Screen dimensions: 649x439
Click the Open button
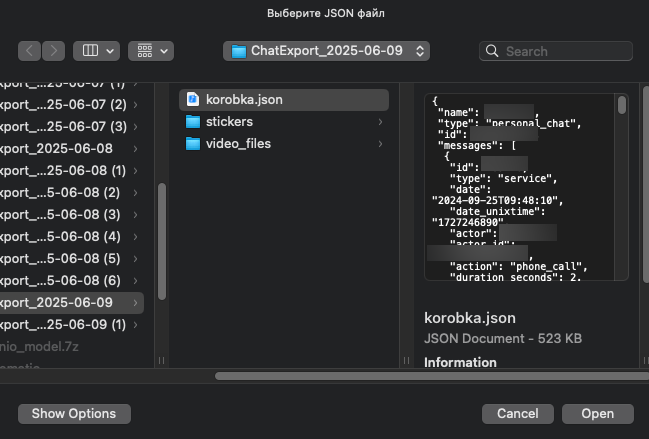tap(598, 414)
